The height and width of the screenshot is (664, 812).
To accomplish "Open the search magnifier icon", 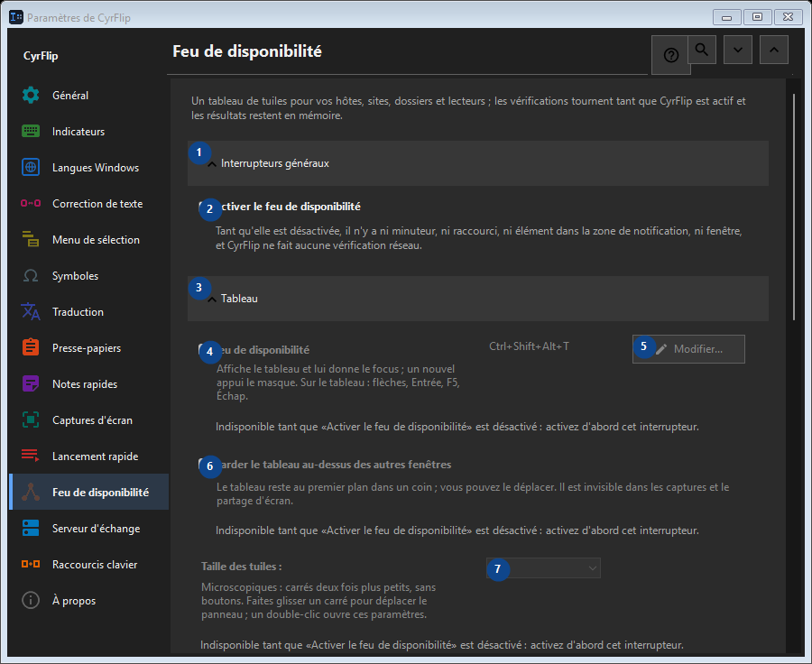I will pos(702,50).
